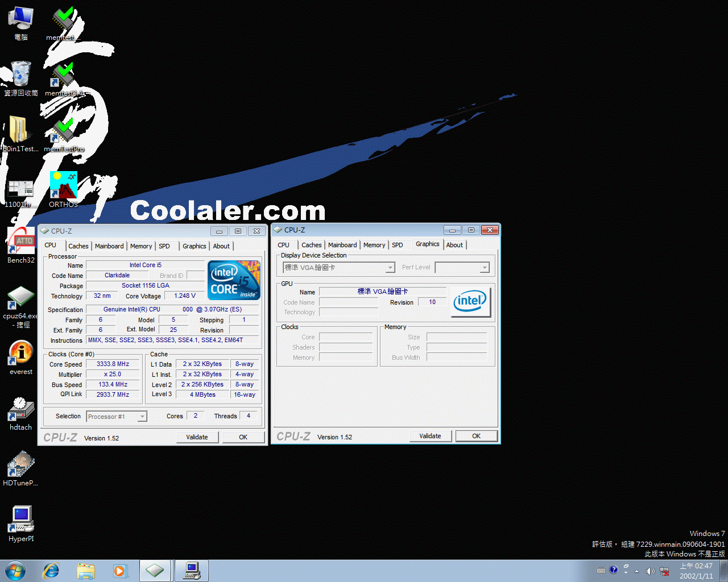728x582 pixels.
Task: Launch the ATTO Bench32 shortcut
Action: coord(21,246)
